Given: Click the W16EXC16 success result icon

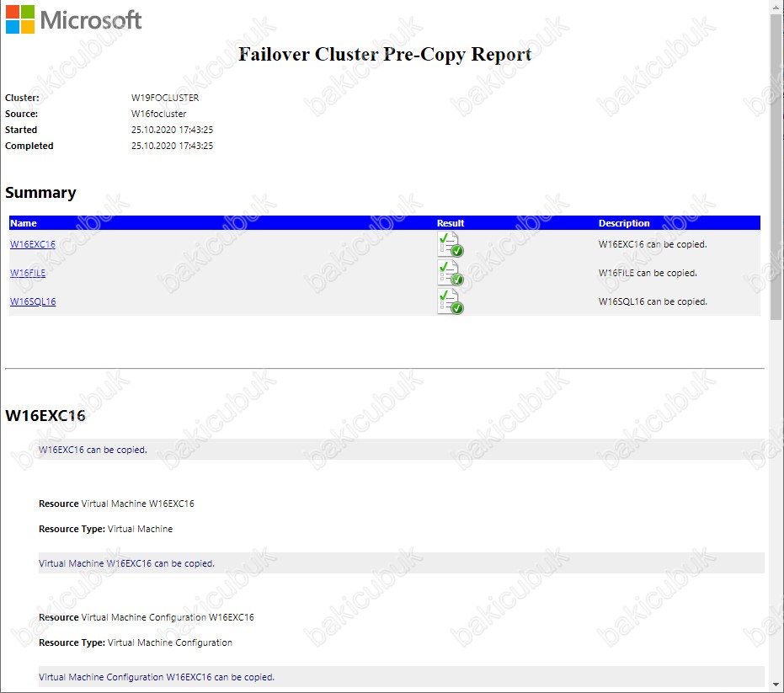Looking at the screenshot, I should point(450,244).
